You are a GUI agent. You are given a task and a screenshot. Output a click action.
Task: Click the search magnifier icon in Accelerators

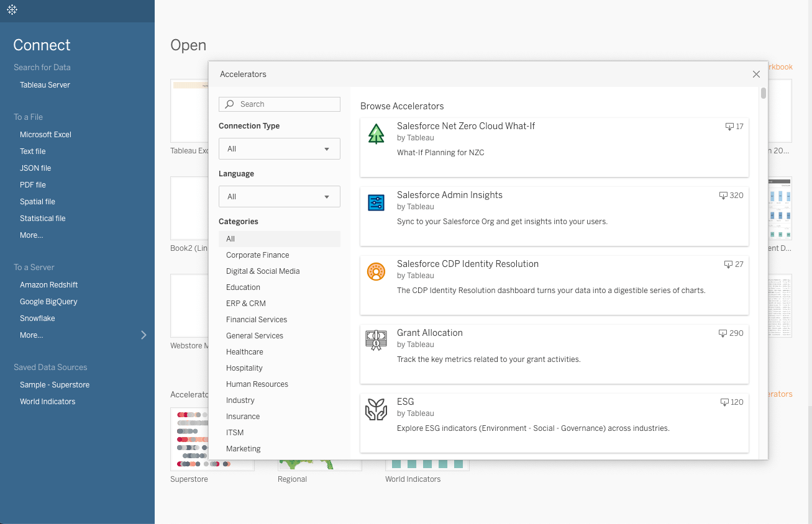pyautogui.click(x=230, y=104)
